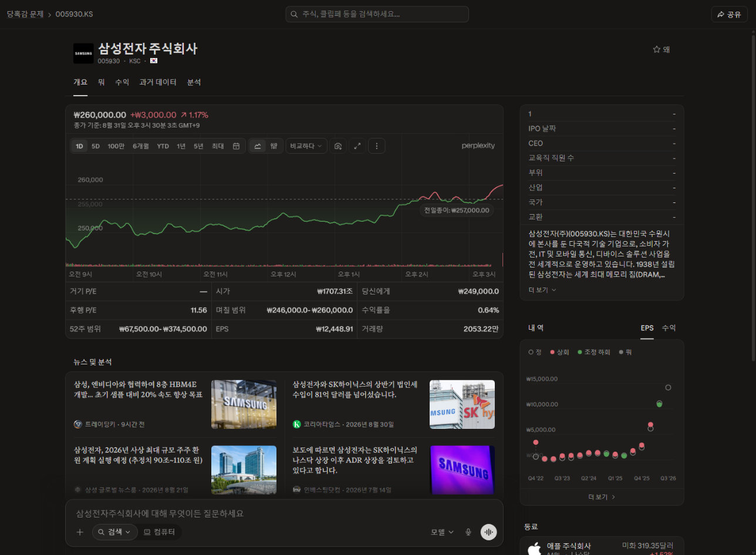The width and height of the screenshot is (756, 555).
Task: Select the 100만 chart range
Action: point(116,146)
